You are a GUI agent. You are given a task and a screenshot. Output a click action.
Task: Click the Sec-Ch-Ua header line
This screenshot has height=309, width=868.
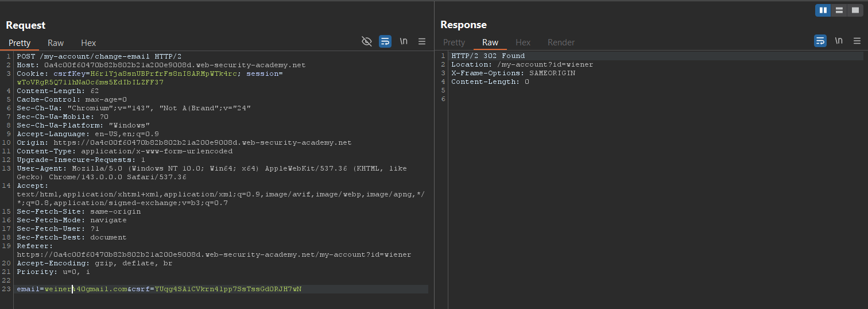[x=134, y=108]
